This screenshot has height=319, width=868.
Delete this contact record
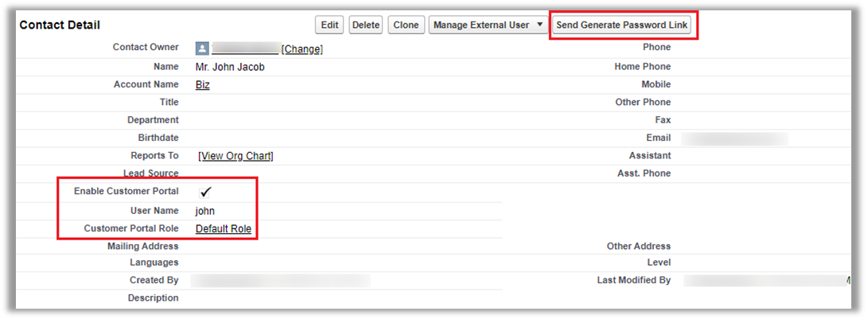366,25
